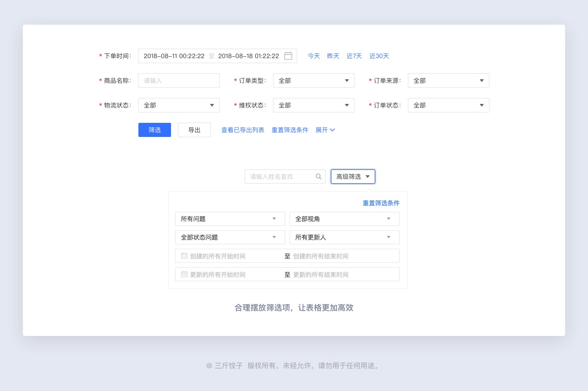Expand the 所有问题 select

pos(229,219)
